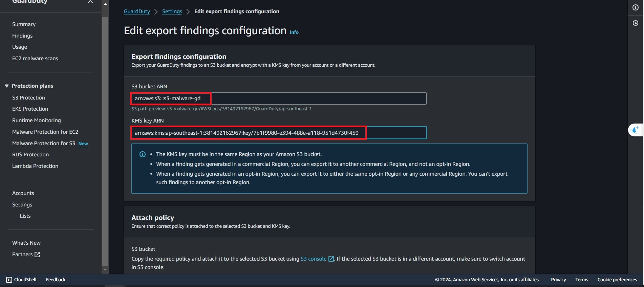Open the S3 console link
This screenshot has width=644, height=287.
click(313, 259)
